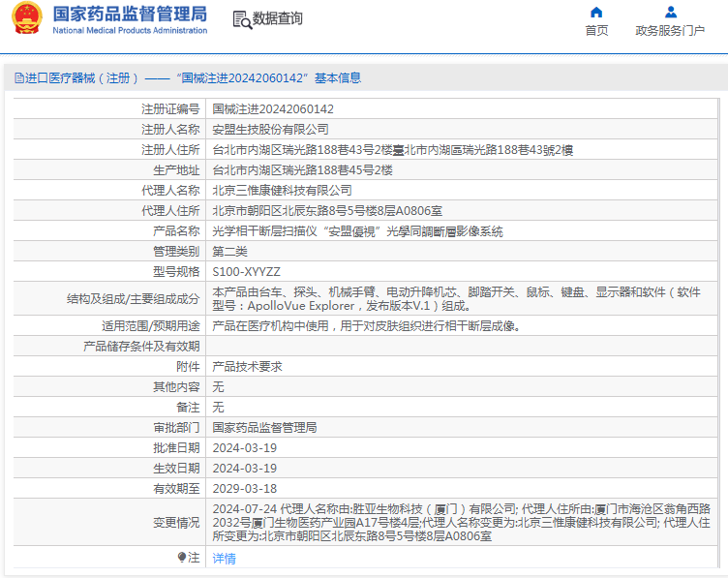Select the 审批部门 value 国家药品监督管理局
The width and height of the screenshot is (728, 578).
pos(264,427)
